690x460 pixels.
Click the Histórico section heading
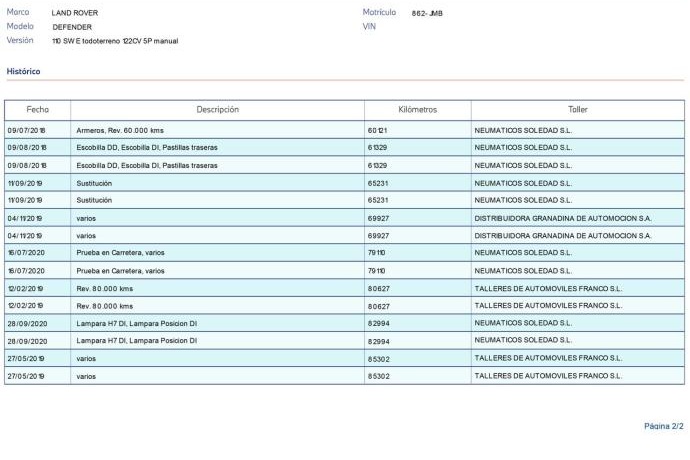click(23, 72)
